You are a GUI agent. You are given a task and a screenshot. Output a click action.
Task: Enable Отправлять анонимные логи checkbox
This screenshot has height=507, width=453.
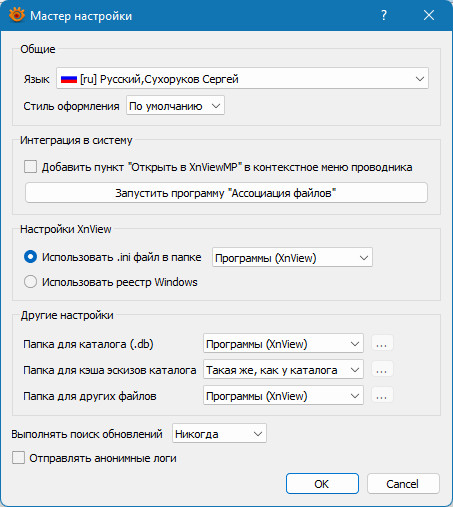18,458
